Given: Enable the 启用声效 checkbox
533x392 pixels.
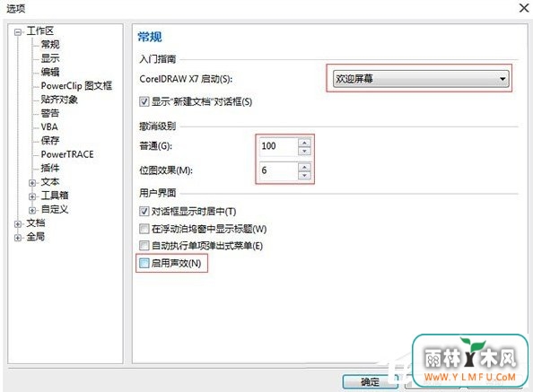Looking at the screenshot, I should (x=144, y=263).
